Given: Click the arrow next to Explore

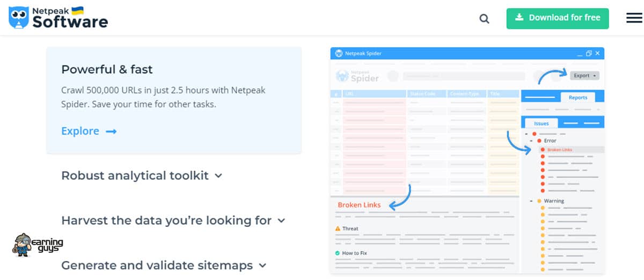Looking at the screenshot, I should (x=111, y=131).
